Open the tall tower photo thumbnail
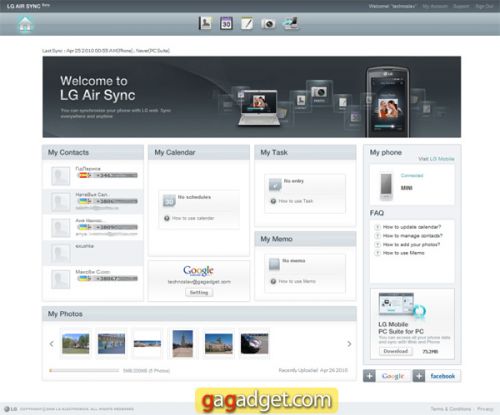 pos(183,344)
